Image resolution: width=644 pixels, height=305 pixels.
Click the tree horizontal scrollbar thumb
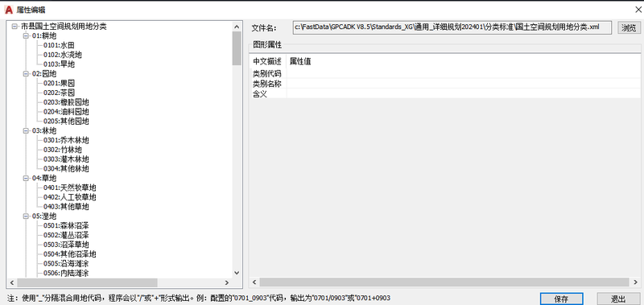[x=87, y=282]
